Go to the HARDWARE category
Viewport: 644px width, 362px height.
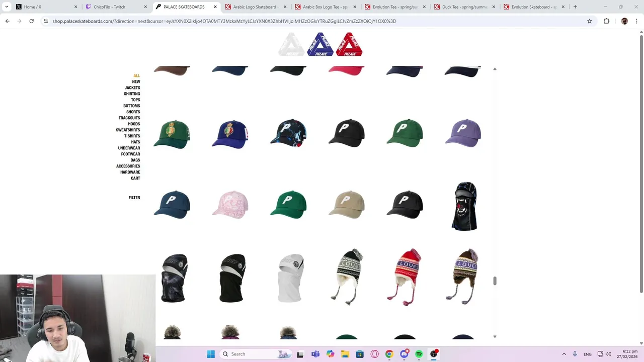point(130,172)
